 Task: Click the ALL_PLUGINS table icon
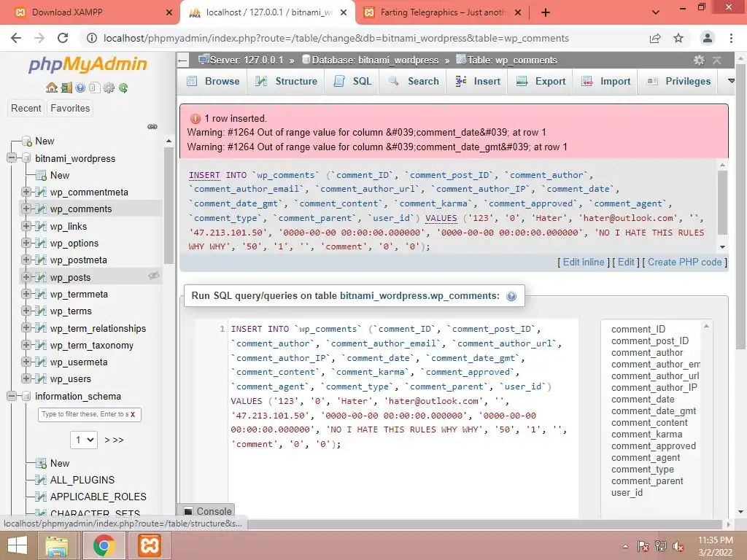(42, 480)
